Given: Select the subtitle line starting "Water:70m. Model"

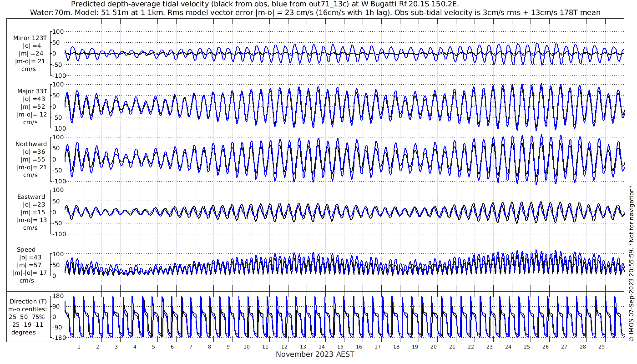Looking at the screenshot, I should 315,12.
